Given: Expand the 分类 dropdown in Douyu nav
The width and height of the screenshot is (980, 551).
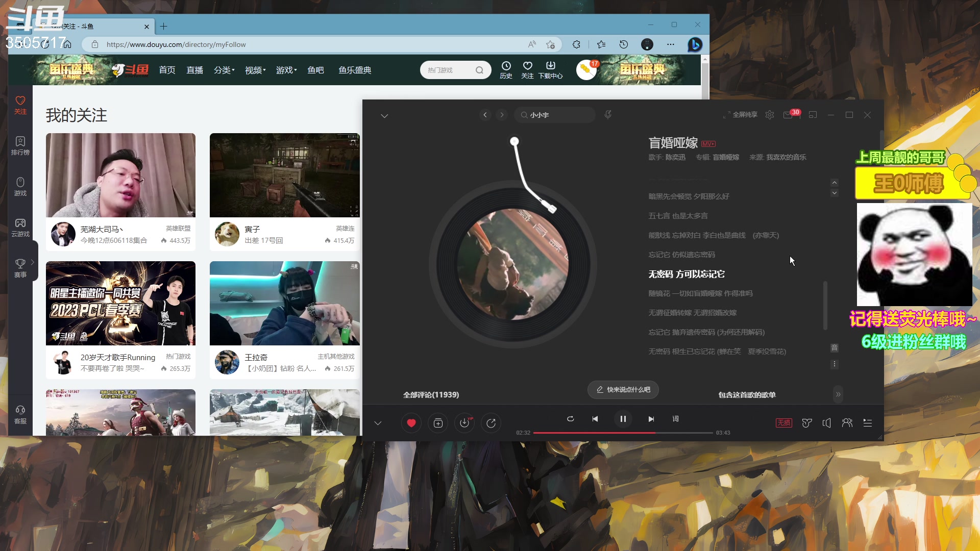Looking at the screenshot, I should click(224, 70).
